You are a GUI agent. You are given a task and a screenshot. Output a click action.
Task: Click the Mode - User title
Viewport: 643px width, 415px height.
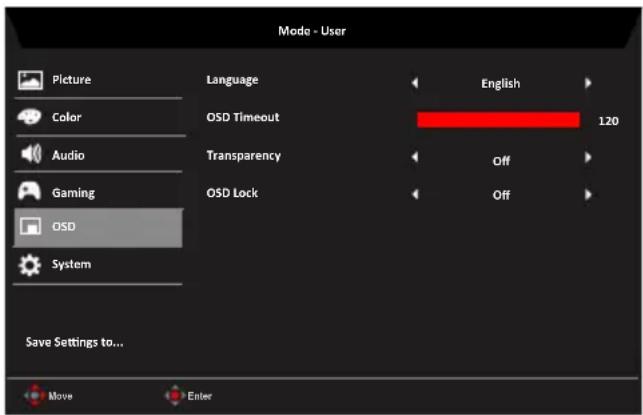coord(312,31)
